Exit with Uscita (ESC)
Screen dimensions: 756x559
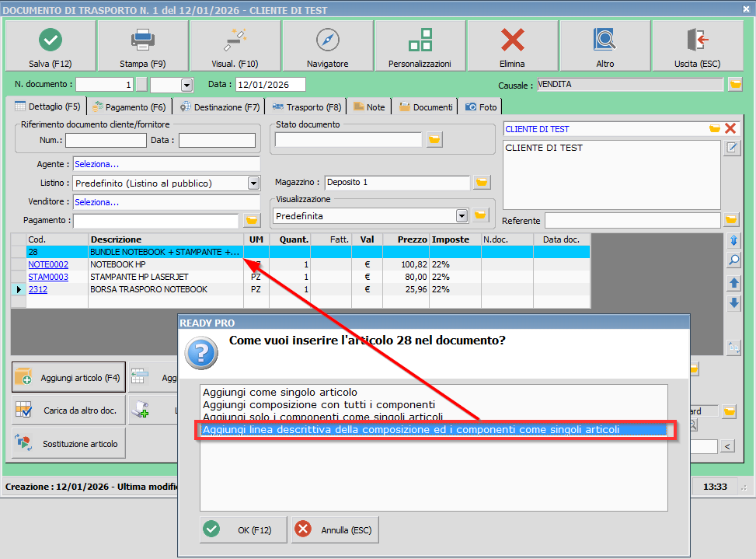[697, 47]
